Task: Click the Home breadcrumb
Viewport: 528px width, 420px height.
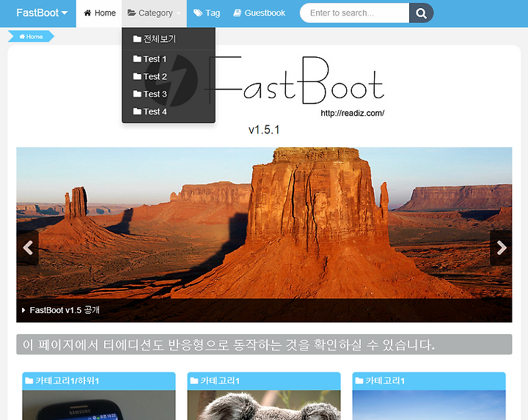Action: (x=31, y=37)
